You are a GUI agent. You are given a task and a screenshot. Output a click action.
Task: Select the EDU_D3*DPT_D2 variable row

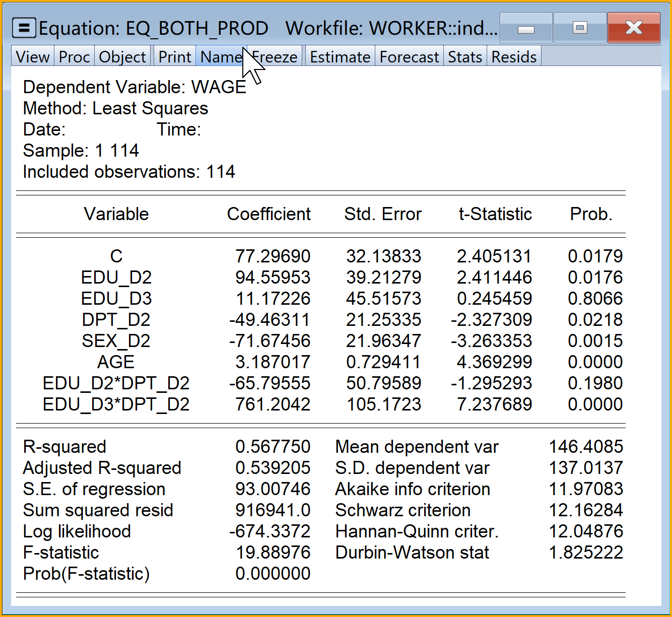coord(116,404)
